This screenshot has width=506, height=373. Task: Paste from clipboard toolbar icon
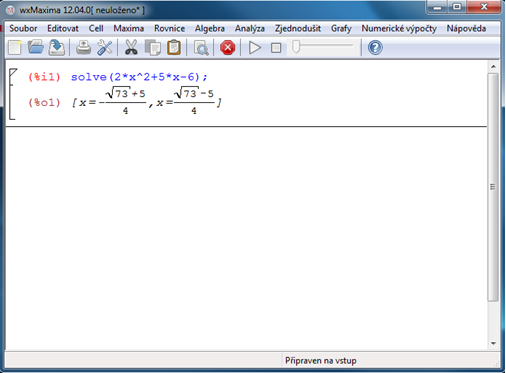pos(174,47)
